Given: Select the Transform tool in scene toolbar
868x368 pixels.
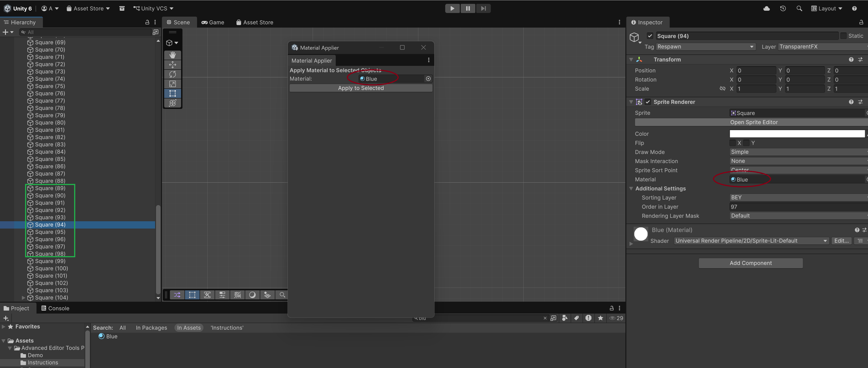Looking at the screenshot, I should [x=172, y=103].
